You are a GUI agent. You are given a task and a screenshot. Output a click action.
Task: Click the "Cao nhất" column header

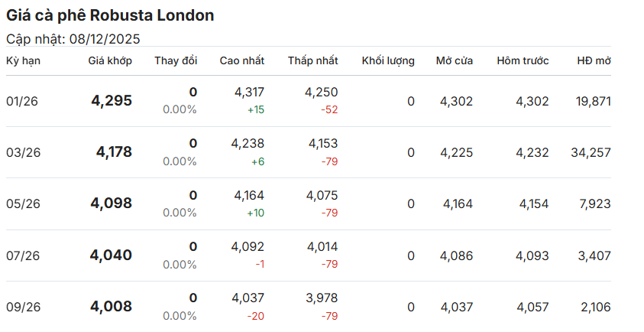tap(242, 60)
